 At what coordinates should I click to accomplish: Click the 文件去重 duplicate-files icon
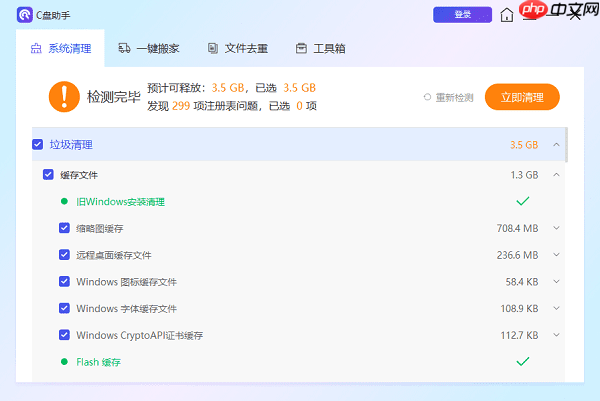pyautogui.click(x=213, y=48)
